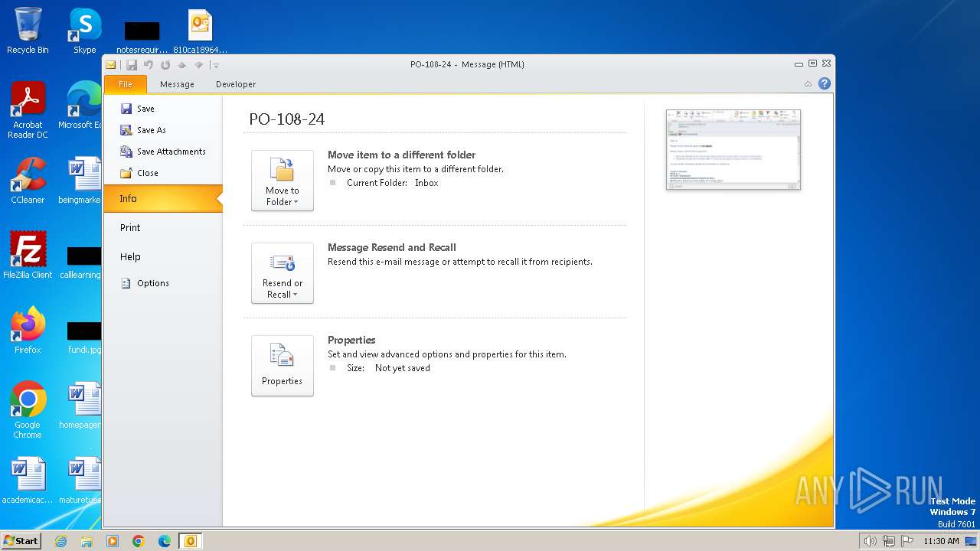
Task: Click the PO-108-24 heading text
Action: [x=287, y=119]
